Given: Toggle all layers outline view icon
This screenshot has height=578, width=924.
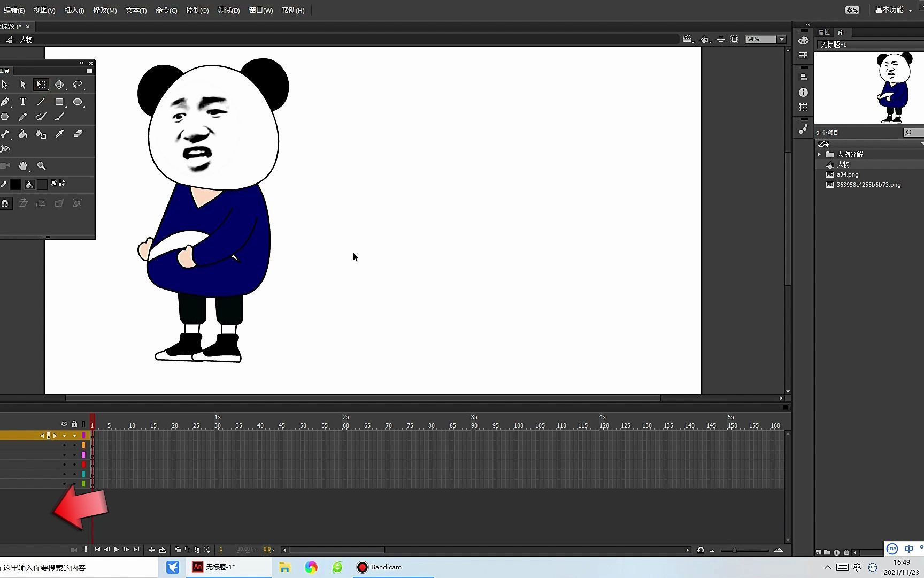Looking at the screenshot, I should pos(83,424).
